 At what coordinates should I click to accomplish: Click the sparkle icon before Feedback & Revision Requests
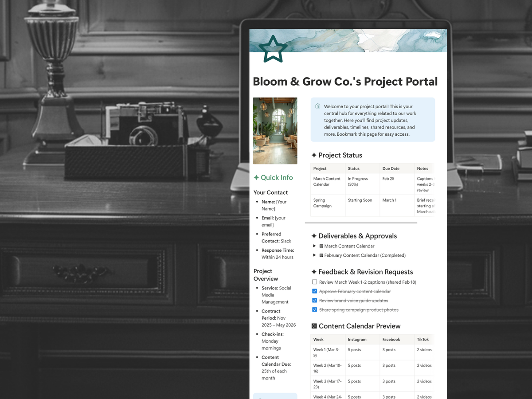point(314,272)
